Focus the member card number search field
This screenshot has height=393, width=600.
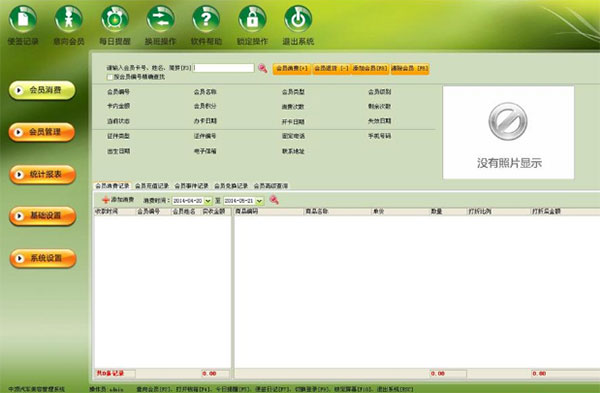[223, 68]
